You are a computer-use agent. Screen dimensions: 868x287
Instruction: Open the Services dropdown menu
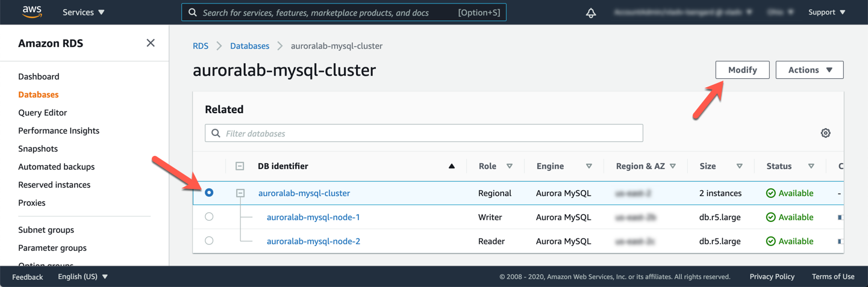click(84, 12)
